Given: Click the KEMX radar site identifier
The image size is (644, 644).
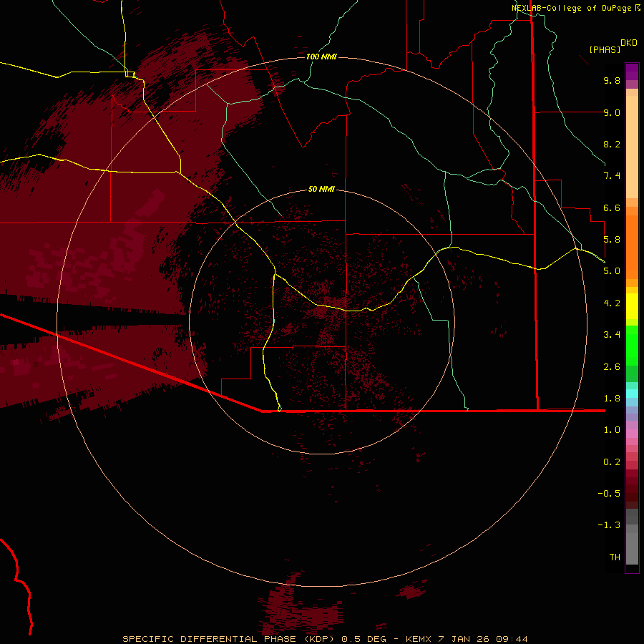Looking at the screenshot, I should (419, 639).
